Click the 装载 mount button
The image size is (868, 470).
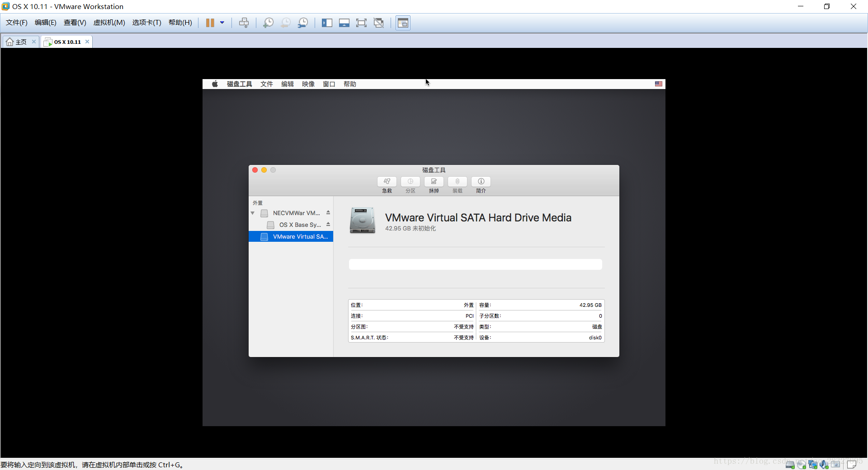tap(458, 182)
